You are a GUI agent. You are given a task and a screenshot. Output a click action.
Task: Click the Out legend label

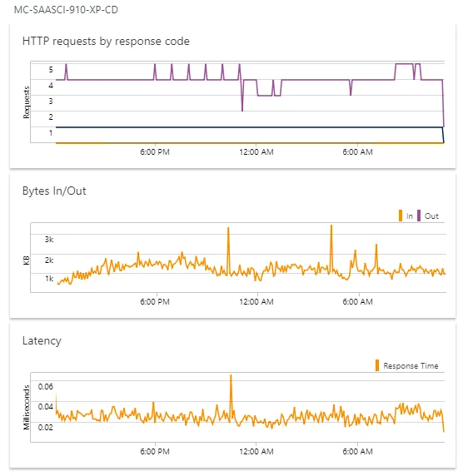pos(431,216)
